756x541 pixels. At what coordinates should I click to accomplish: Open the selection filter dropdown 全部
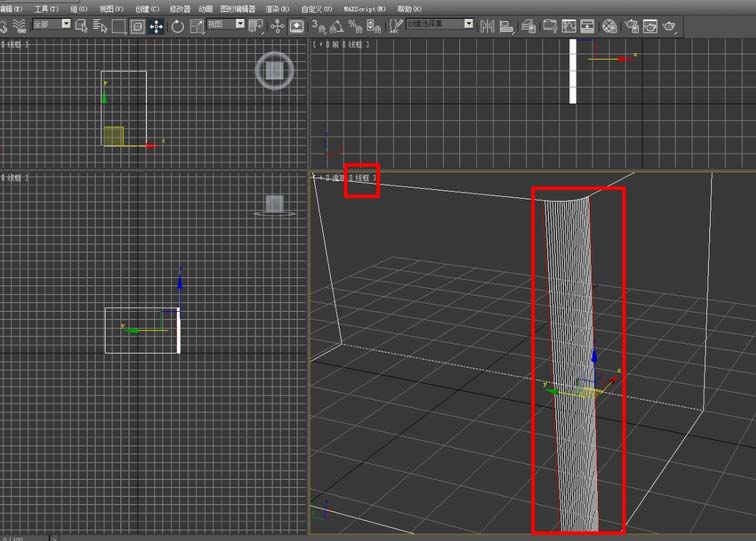(51, 24)
